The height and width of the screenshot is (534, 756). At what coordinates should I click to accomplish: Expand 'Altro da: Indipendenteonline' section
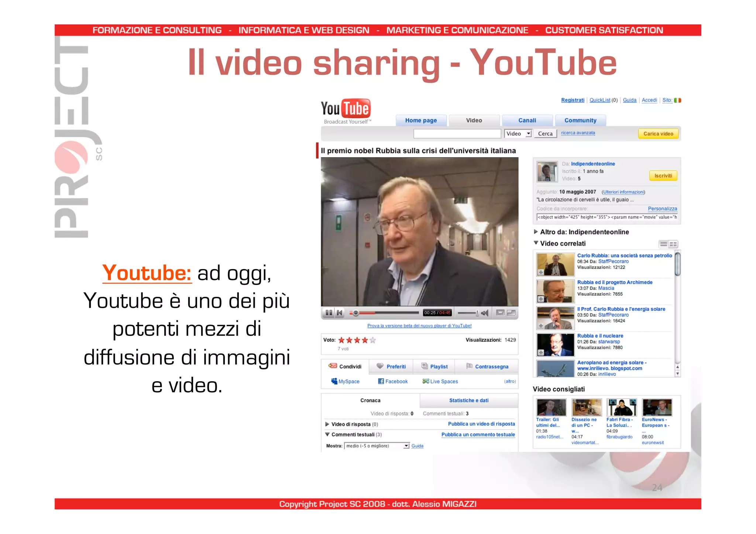click(536, 232)
